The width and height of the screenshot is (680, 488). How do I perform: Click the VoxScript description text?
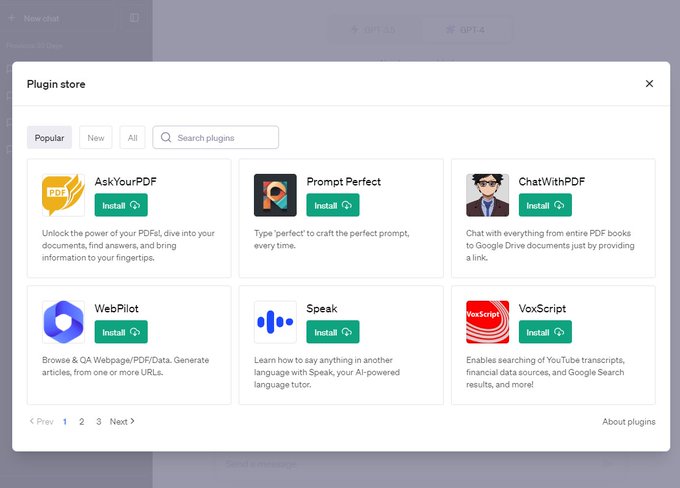tap(545, 372)
